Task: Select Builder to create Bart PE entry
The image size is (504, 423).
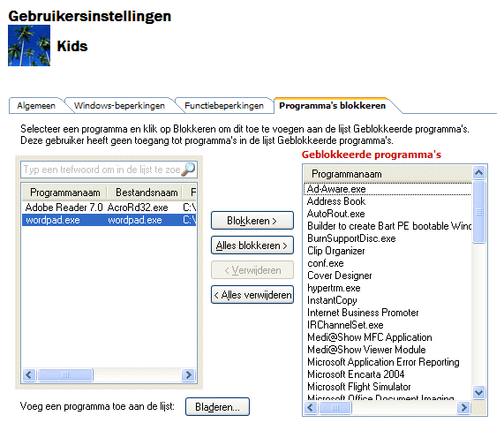Action: (x=387, y=226)
